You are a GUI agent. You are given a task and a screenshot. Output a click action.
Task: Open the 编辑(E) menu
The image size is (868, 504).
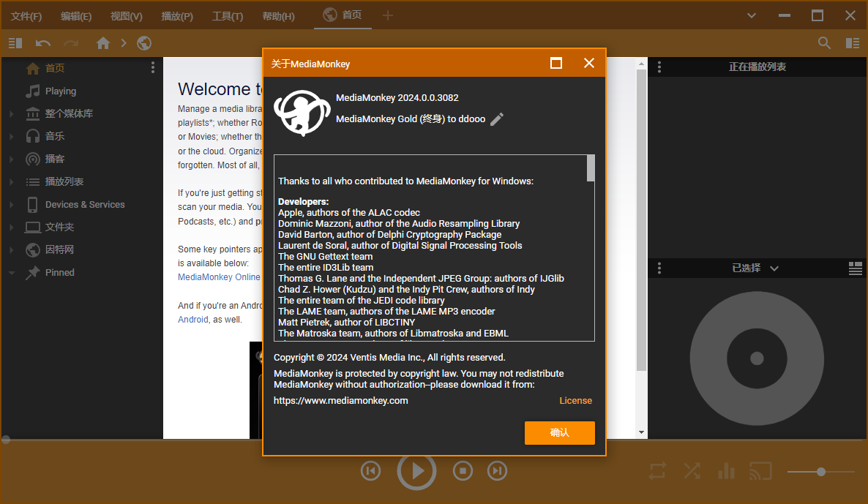coord(76,16)
